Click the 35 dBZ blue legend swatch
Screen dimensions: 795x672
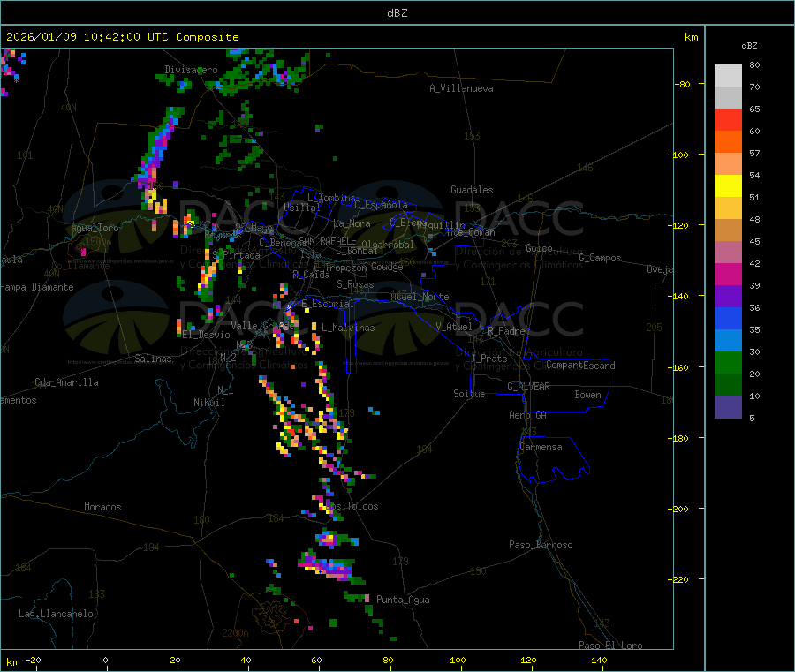(728, 318)
